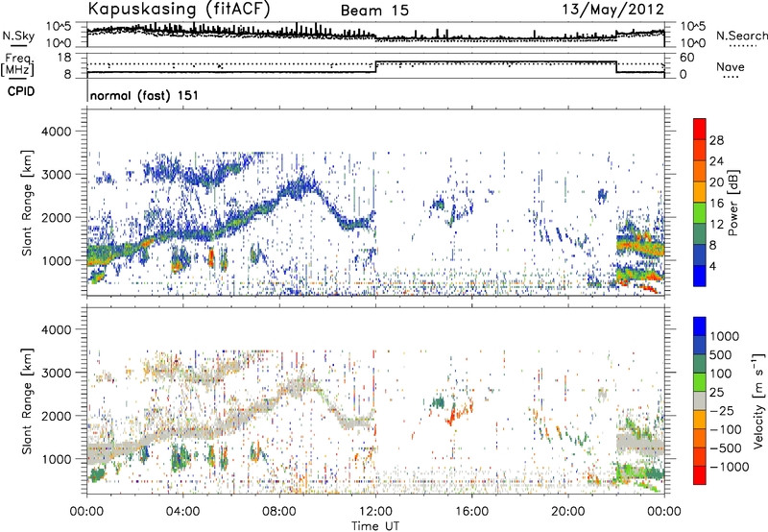Screen dimensions: 768x532
Task: Pick the red top segment of the Power colorbar
Action: click(x=700, y=129)
